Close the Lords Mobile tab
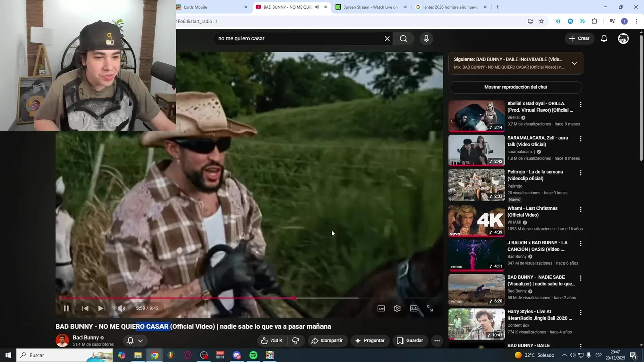 click(246, 7)
